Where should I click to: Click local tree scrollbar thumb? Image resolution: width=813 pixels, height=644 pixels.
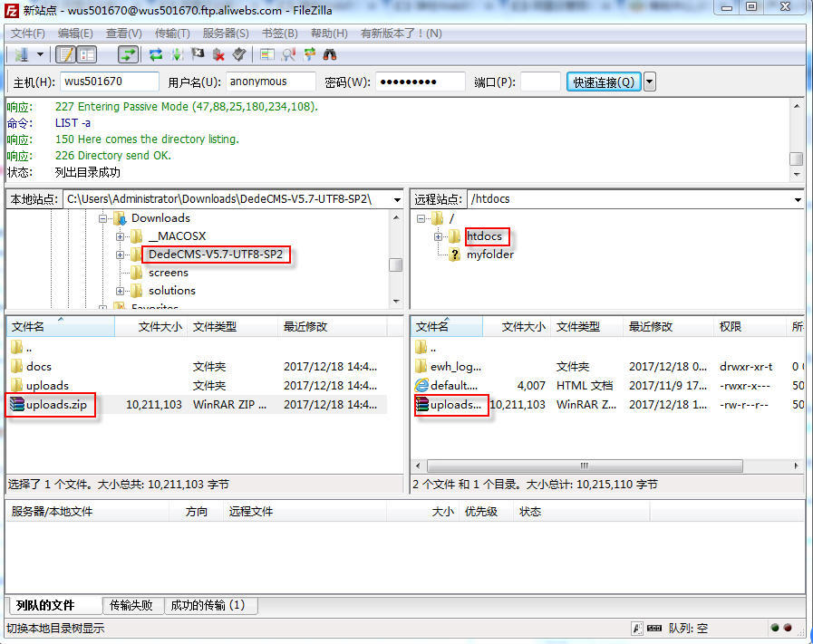[395, 264]
